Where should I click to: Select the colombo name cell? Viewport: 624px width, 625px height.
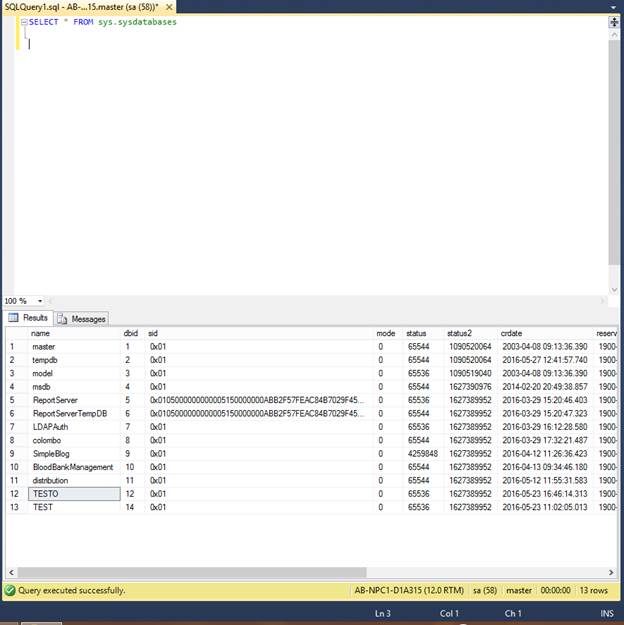pos(75,440)
